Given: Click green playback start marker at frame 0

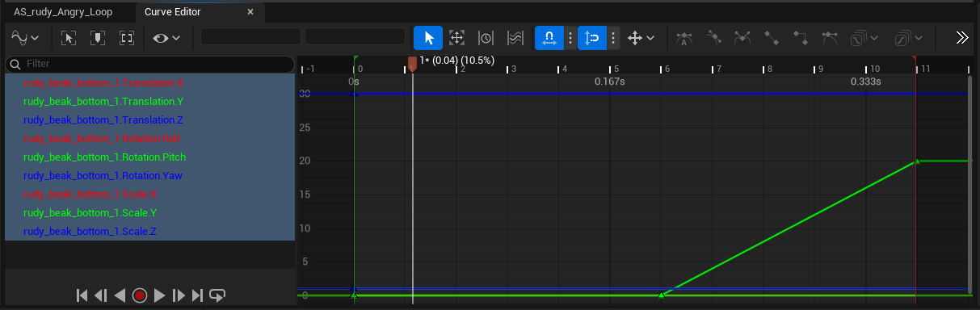Looking at the screenshot, I should pyautogui.click(x=355, y=59).
